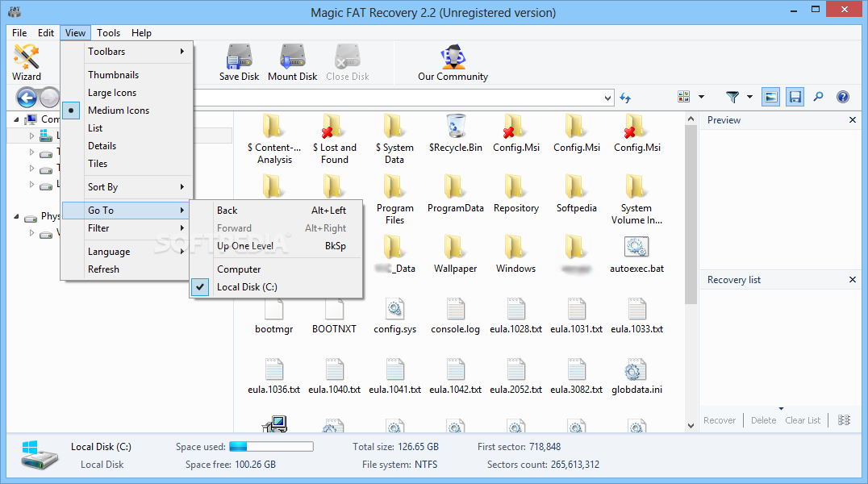Open Our Community
The image size is (868, 484).
tap(453, 62)
